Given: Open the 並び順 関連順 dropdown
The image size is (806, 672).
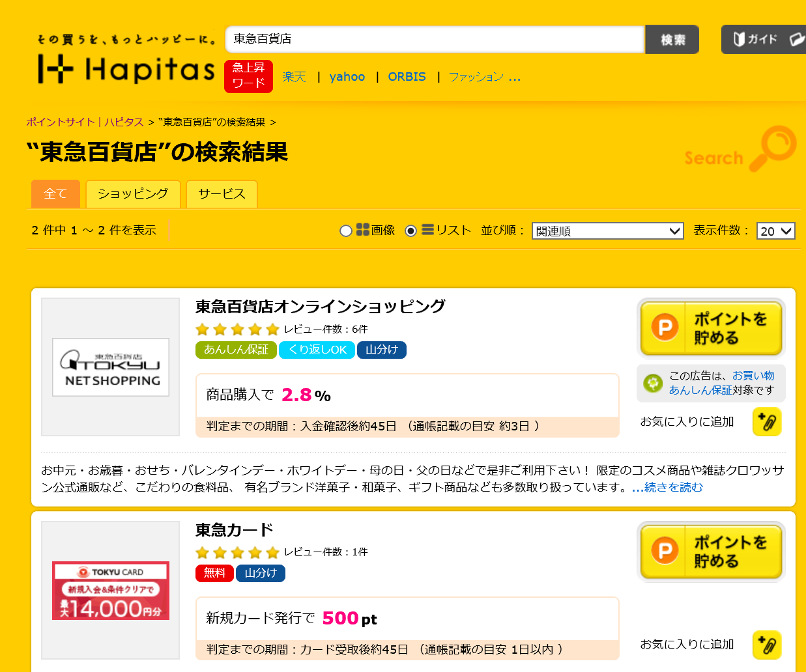Looking at the screenshot, I should (608, 231).
